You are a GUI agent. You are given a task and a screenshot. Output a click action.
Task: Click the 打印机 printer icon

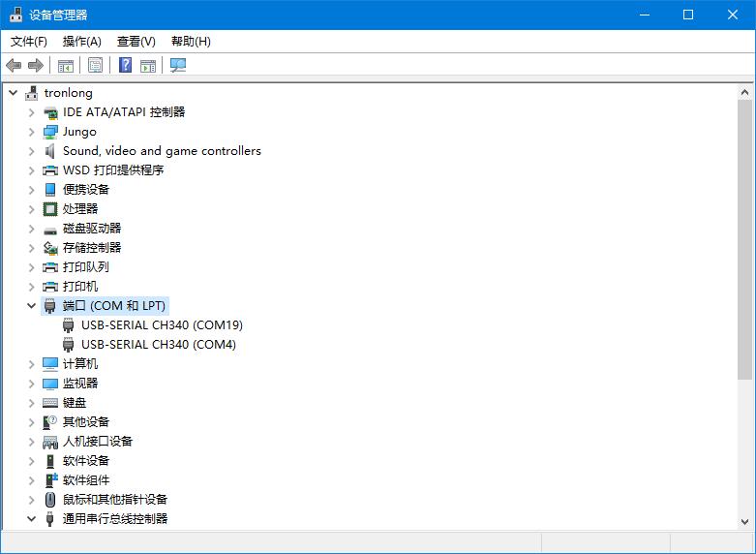(50, 287)
